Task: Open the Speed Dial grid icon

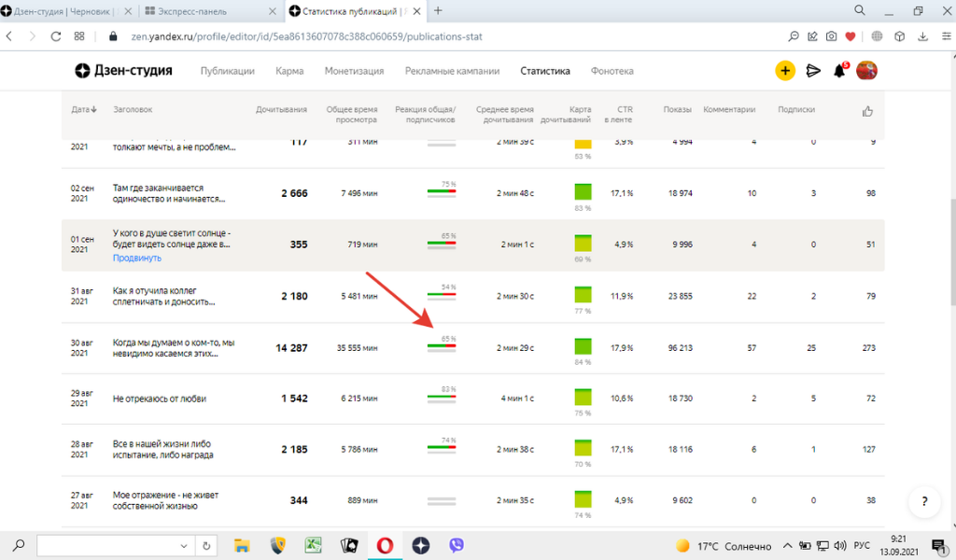Action: click(x=79, y=36)
